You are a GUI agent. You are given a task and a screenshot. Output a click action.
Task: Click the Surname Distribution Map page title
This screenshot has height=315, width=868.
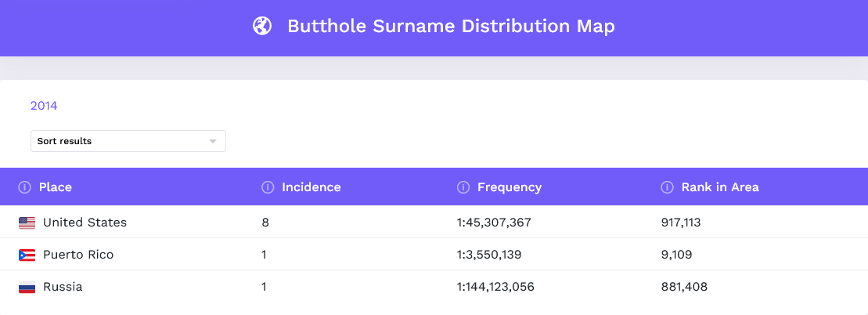click(451, 26)
